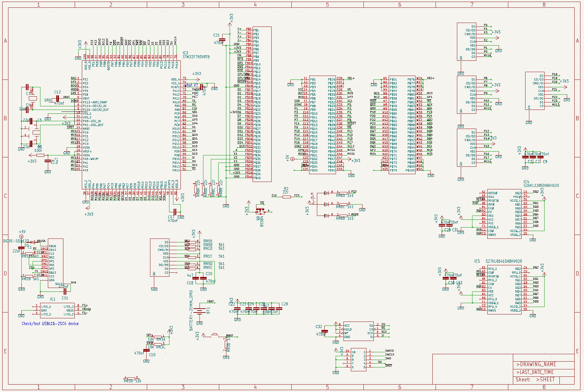The image size is (584, 392).
Task: Click the RN3D 10k label
Action: click(133, 381)
